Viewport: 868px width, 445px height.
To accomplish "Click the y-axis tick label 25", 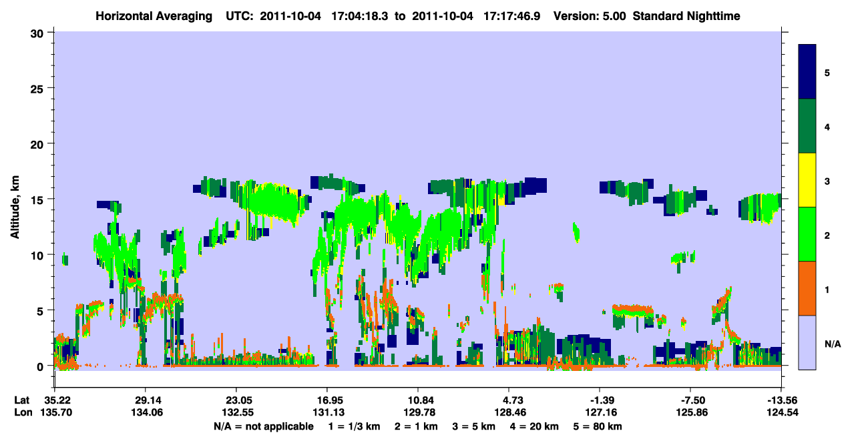I will pyautogui.click(x=38, y=88).
